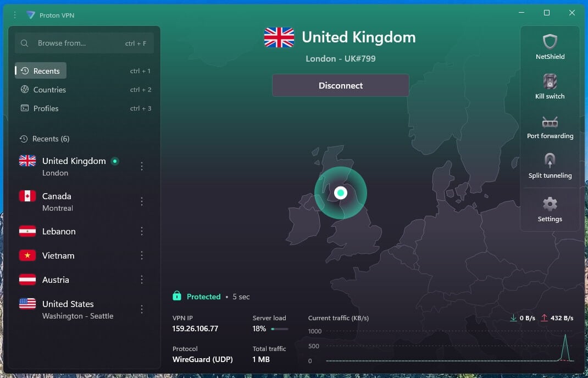Click the United Kingdom heading title
Image resolution: width=588 pixels, height=378 pixels.
(358, 37)
